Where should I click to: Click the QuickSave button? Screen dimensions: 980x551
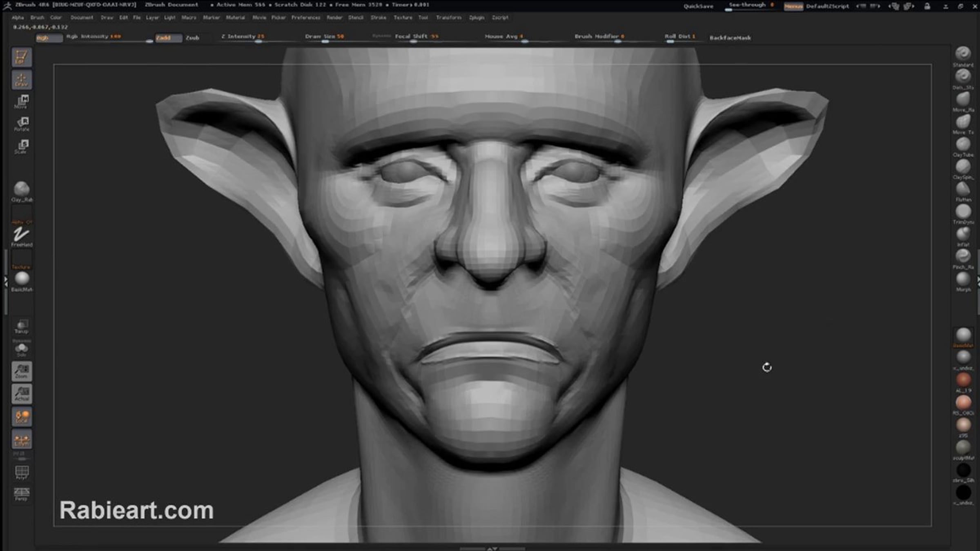pos(698,6)
